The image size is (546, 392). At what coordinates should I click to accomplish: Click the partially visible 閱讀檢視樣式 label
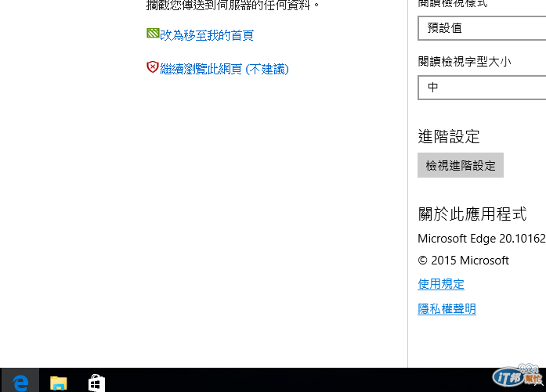click(453, 3)
